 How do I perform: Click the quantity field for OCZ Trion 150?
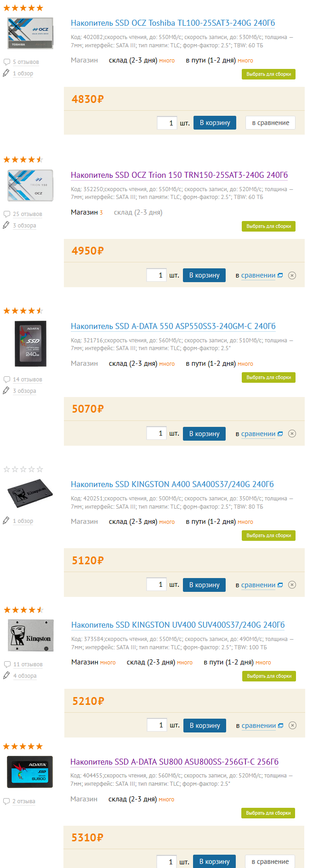156,275
